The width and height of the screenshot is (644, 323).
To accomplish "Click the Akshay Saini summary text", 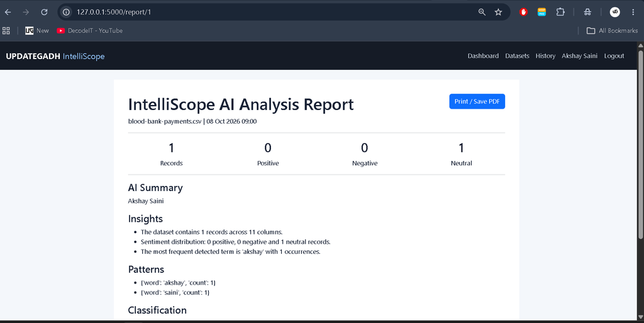I will point(146,201).
